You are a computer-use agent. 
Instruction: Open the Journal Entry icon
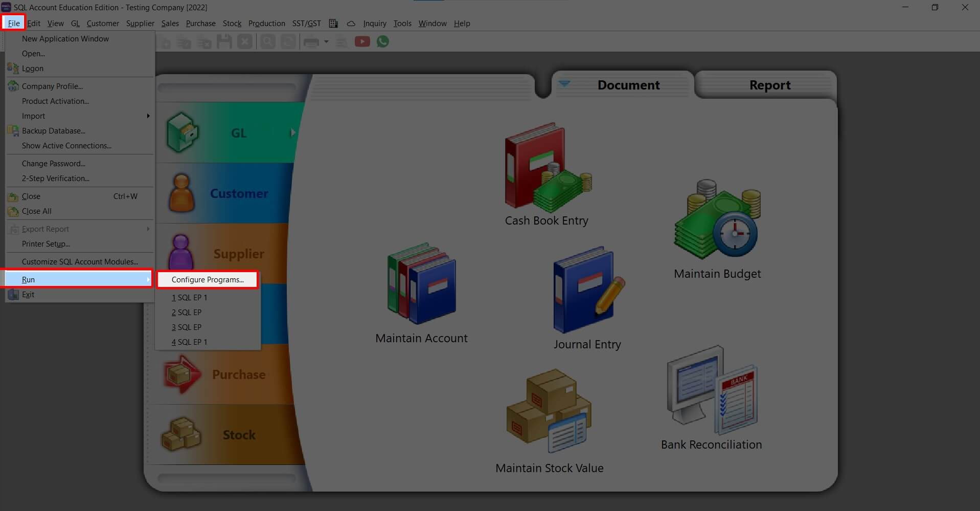tap(589, 290)
